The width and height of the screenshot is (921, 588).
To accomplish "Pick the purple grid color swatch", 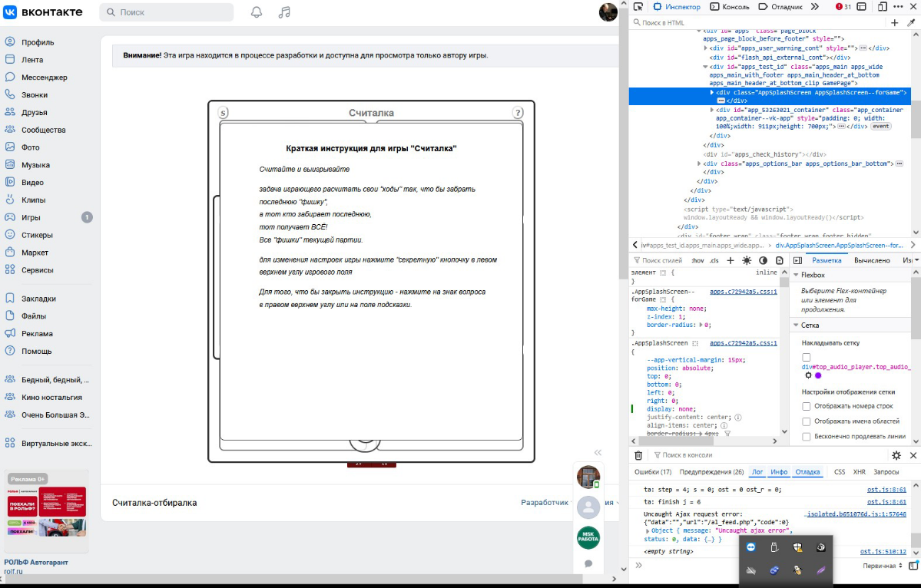I will [817, 375].
